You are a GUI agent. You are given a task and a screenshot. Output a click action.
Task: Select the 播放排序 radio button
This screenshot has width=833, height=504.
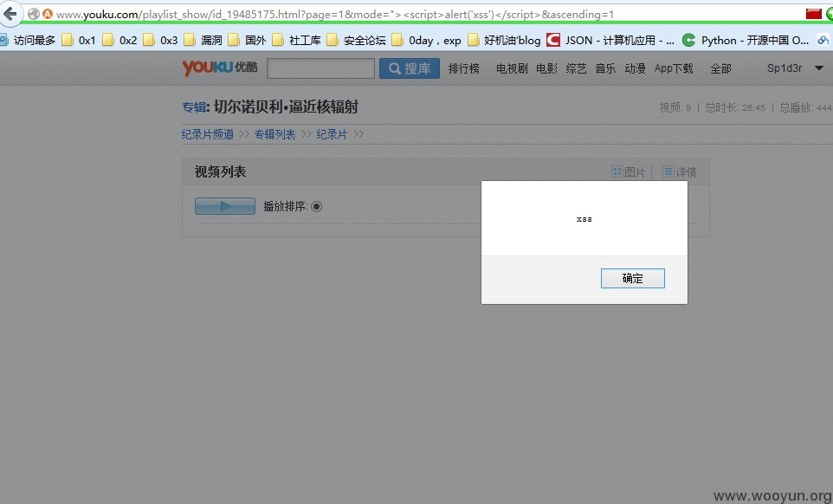[317, 206]
